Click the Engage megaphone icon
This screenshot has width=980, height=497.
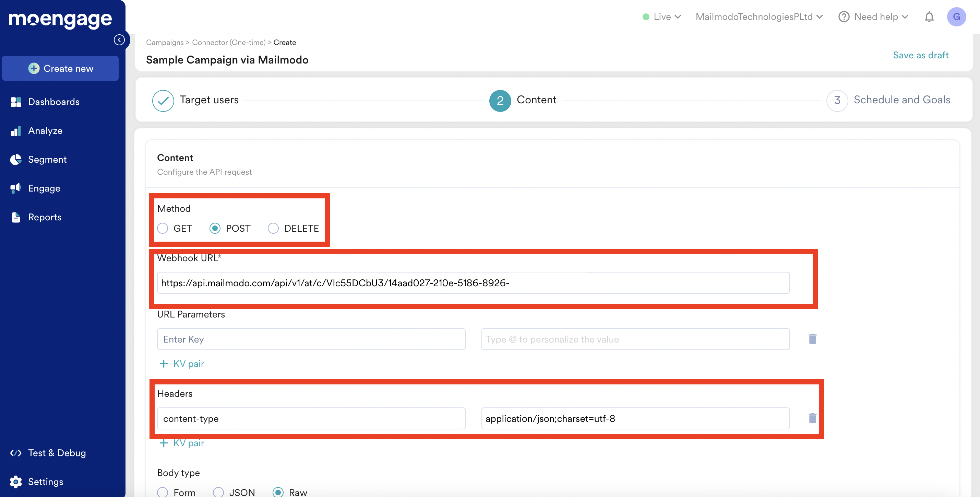tap(16, 188)
